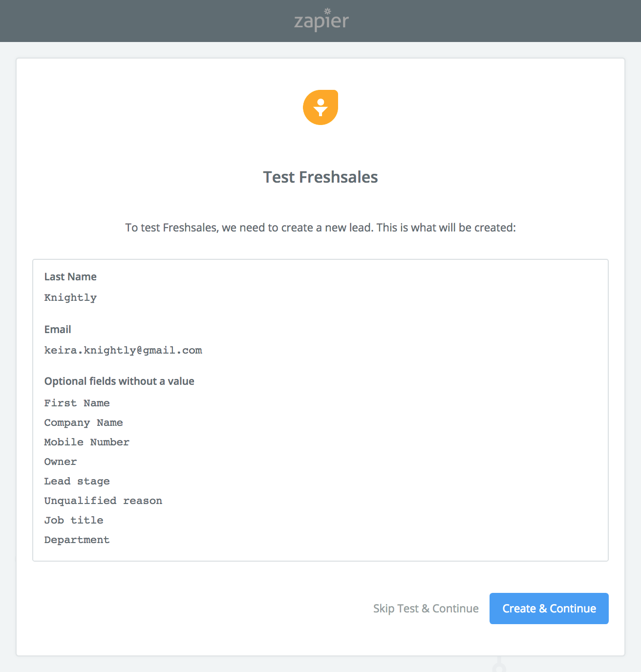Click the Test Freshsales heading

pos(320,177)
